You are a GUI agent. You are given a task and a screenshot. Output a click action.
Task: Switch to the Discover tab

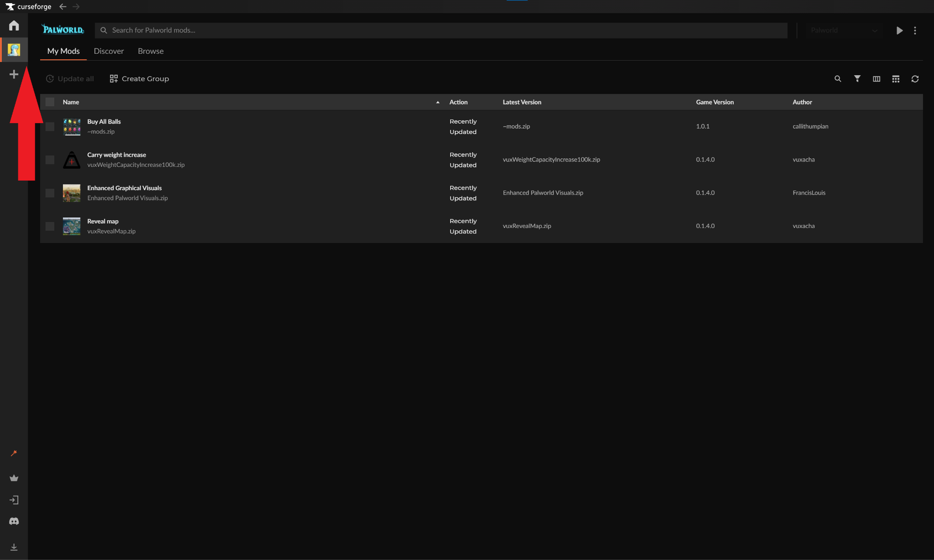point(109,51)
